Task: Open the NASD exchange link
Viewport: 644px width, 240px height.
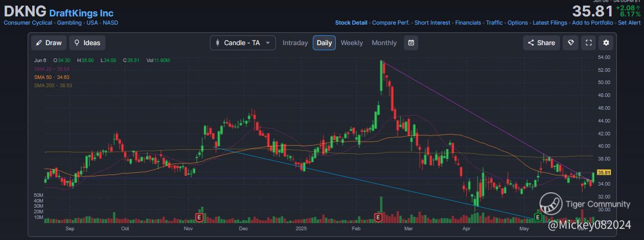Action: [110, 23]
